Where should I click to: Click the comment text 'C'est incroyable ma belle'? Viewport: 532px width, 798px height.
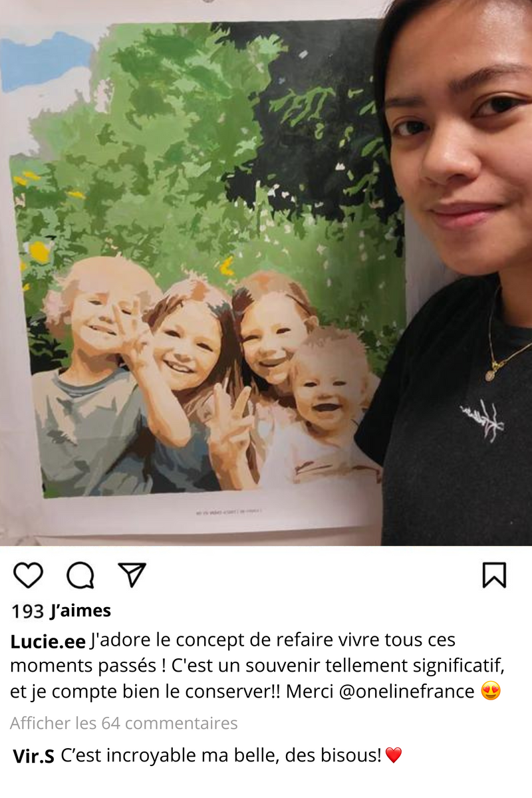coord(176,755)
